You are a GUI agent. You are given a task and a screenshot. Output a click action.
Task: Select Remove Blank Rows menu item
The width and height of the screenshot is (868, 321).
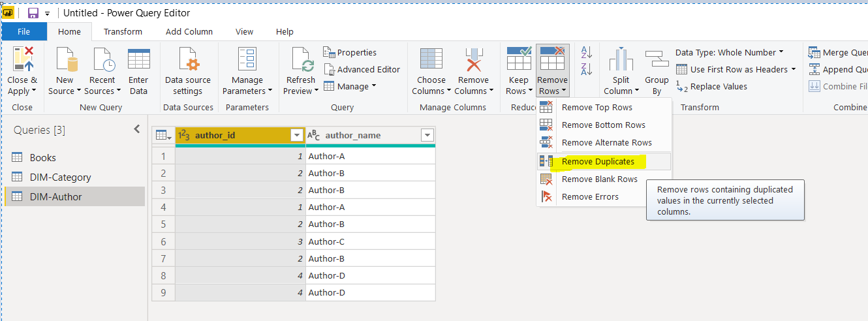click(x=604, y=179)
